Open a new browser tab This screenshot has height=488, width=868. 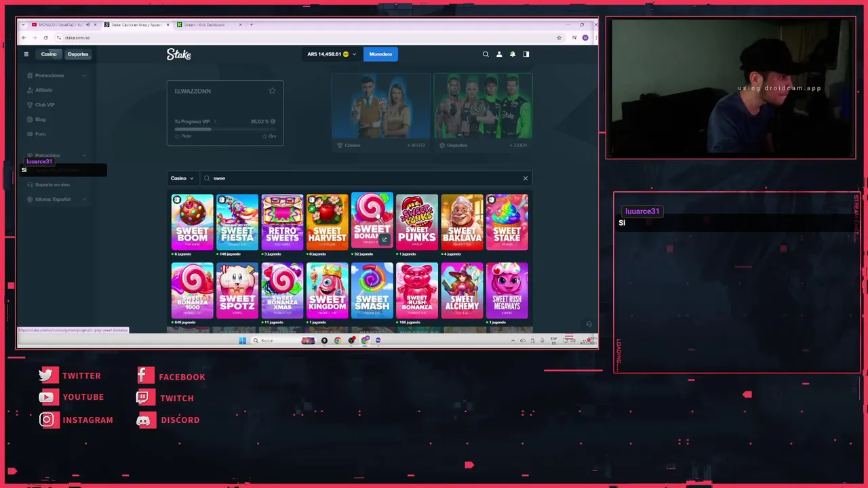(x=251, y=24)
